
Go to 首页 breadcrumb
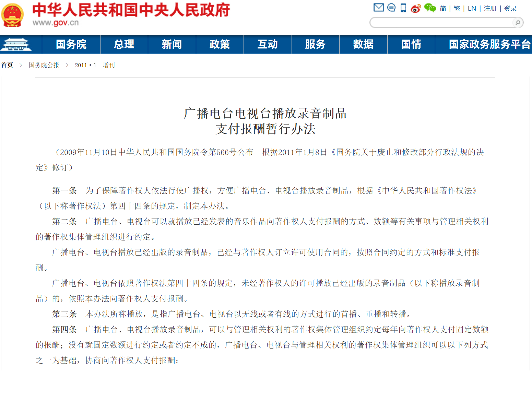coord(7,65)
